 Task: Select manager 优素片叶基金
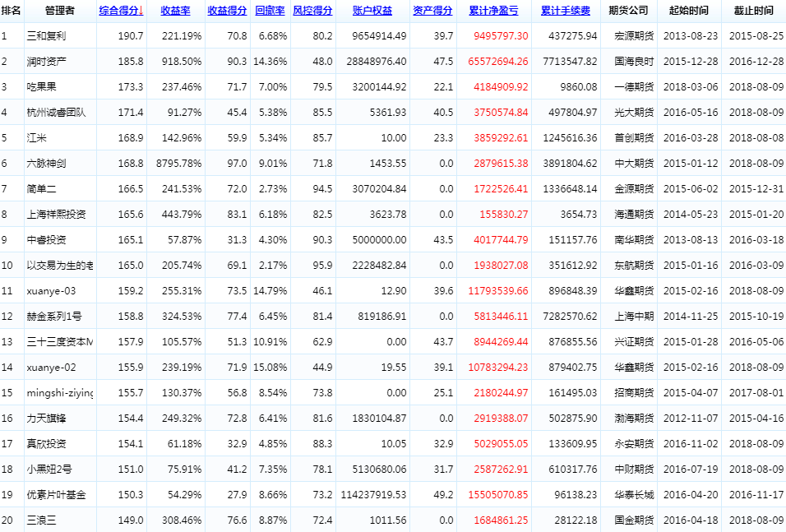click(x=56, y=495)
